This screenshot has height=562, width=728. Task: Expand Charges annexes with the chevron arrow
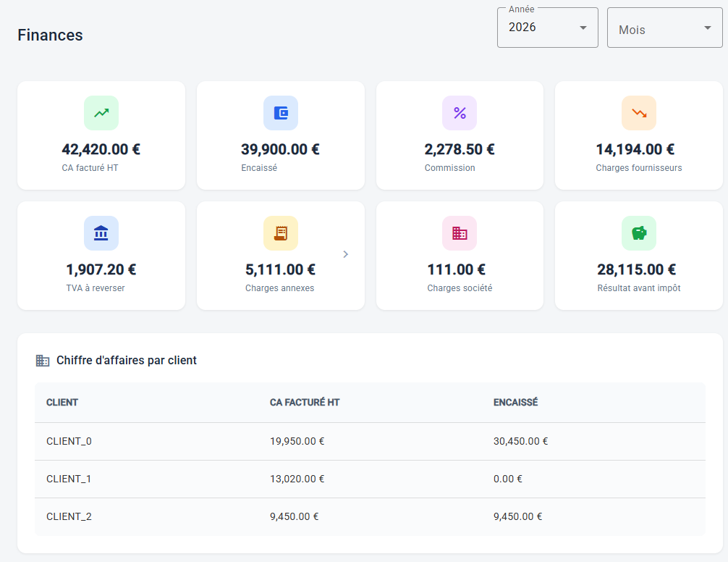(x=345, y=254)
